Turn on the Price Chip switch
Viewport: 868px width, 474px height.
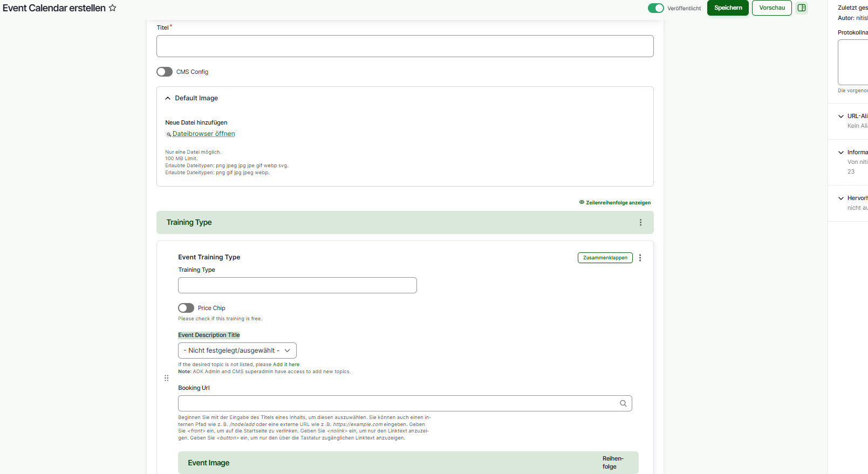[x=186, y=308]
